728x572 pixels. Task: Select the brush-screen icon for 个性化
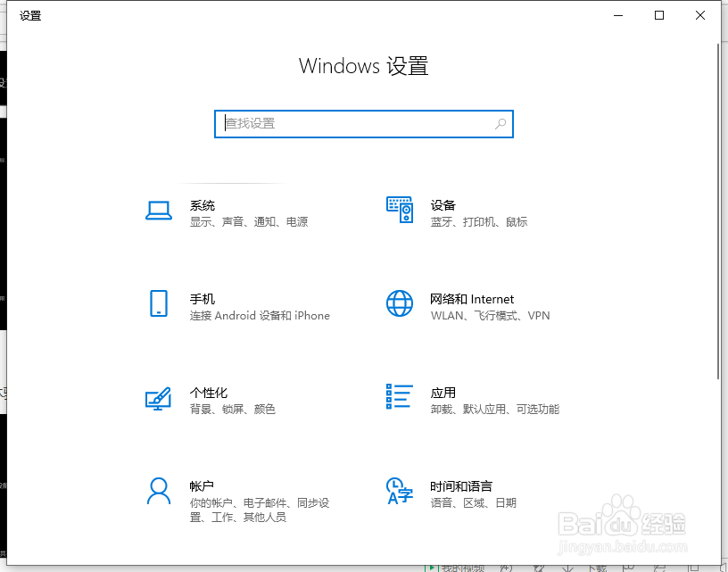point(158,399)
